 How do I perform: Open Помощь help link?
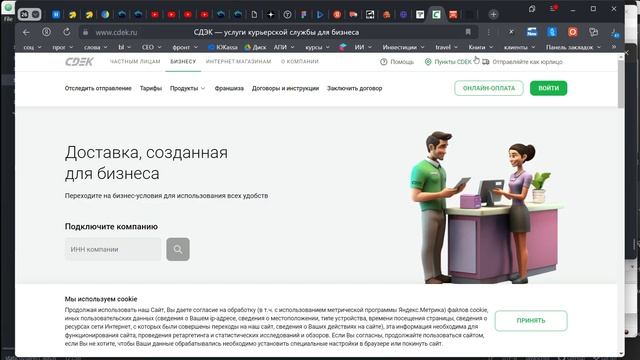click(x=397, y=62)
